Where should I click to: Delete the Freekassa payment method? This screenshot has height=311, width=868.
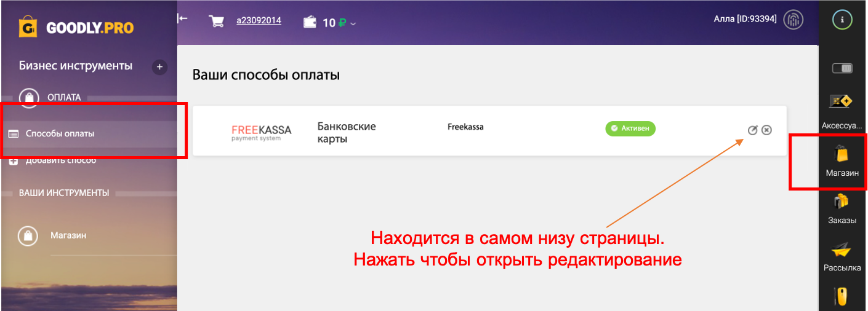[766, 130]
